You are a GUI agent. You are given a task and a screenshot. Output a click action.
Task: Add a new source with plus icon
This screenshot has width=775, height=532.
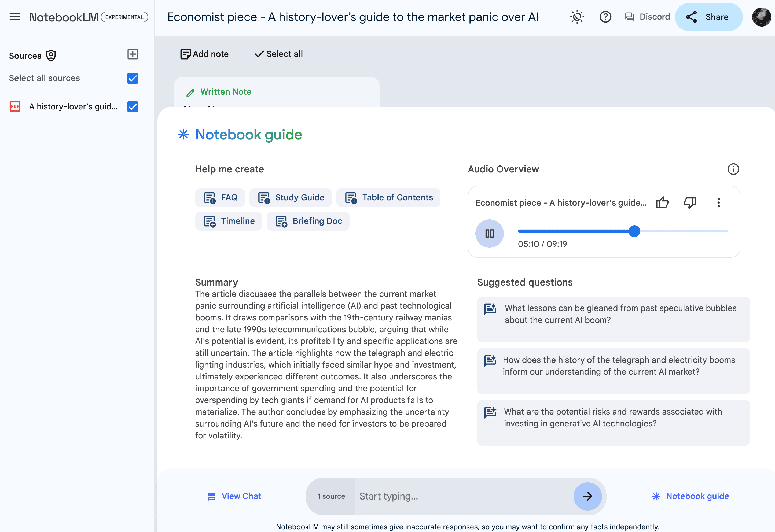133,54
